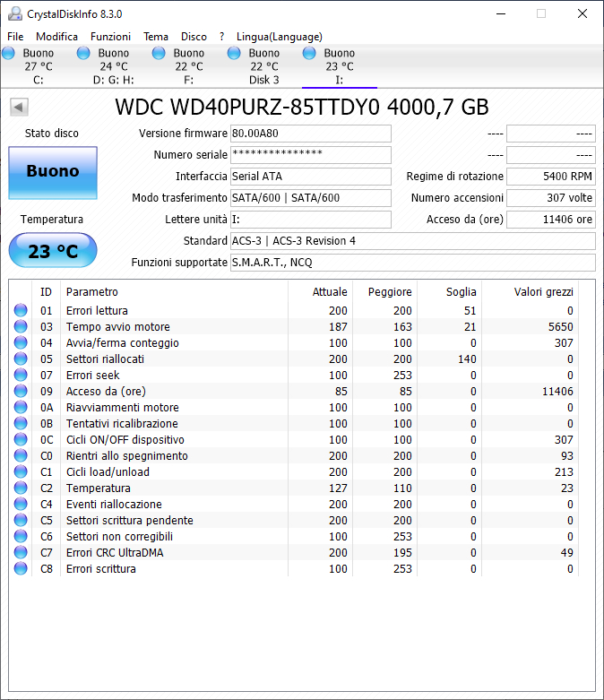Screen dimensions: 604x700
Task: Click the CrystalDiskInfo app icon in title bar
Action: tap(15, 13)
